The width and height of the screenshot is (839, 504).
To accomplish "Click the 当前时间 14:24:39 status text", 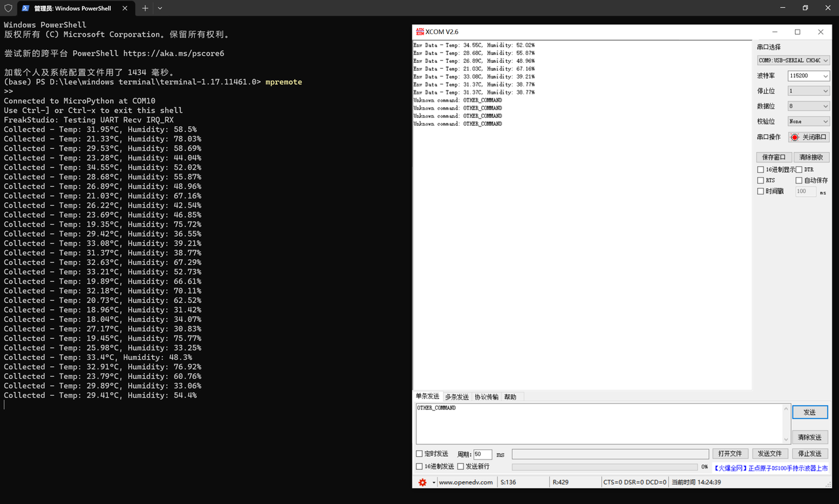I will pyautogui.click(x=696, y=482).
